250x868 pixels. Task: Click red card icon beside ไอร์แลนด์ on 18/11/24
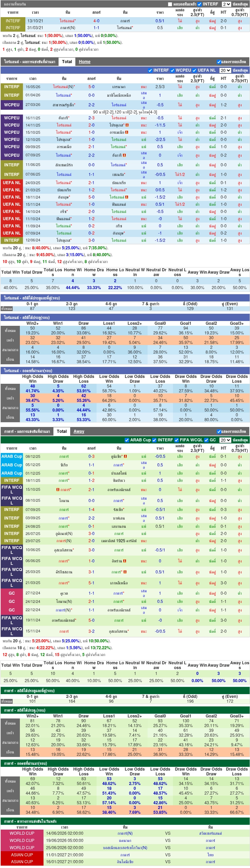(127, 197)
